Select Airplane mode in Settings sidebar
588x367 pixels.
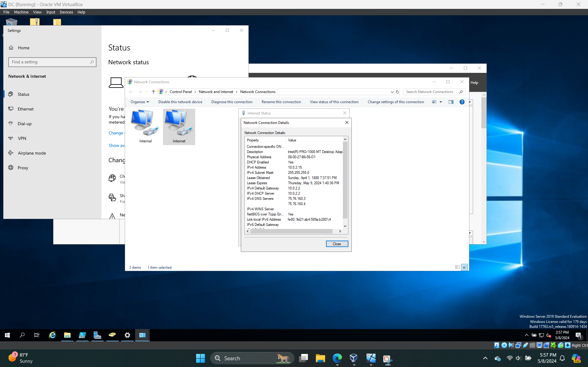tap(52, 153)
